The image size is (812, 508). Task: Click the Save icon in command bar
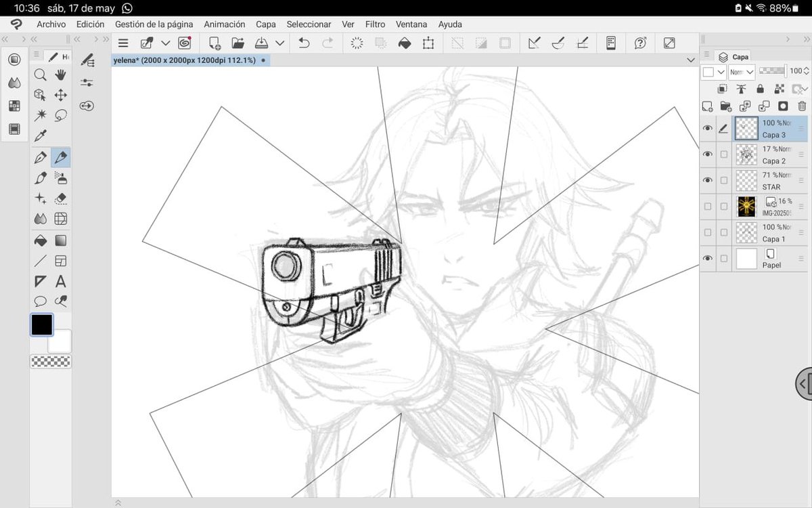tap(262, 43)
